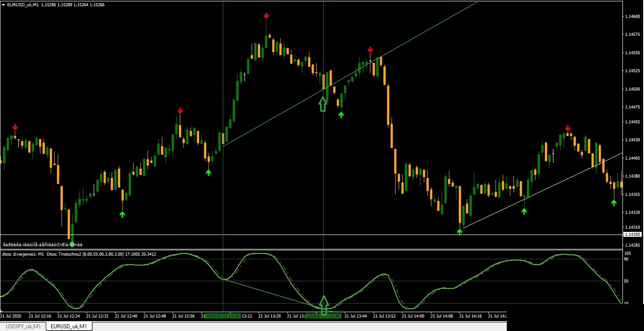
Task: Select the solid green arrow right of the hollow price arrow
Action: click(x=341, y=115)
